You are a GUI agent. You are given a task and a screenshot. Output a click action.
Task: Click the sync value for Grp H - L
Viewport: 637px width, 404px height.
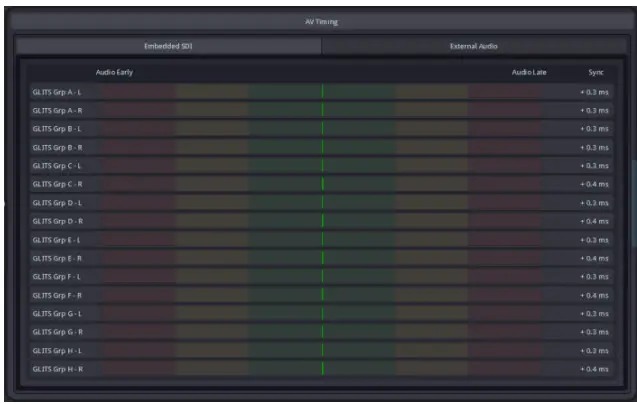[594, 350]
